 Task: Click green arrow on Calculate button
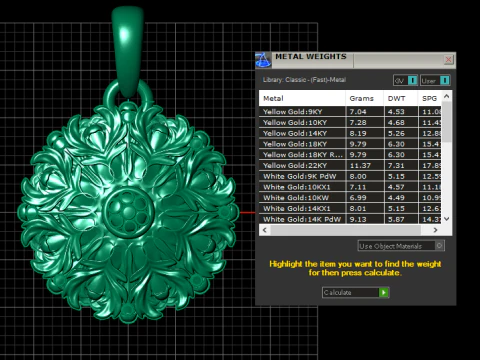(384, 292)
